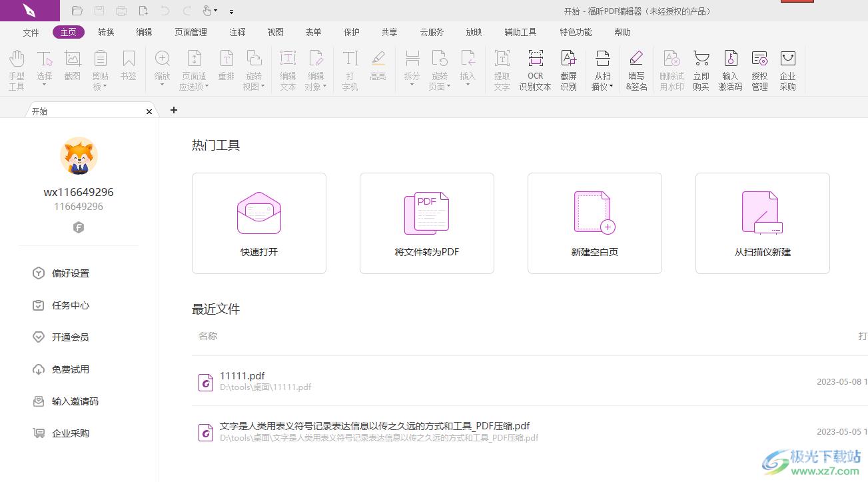Screen dimensions: 868x482
Task: Expand the 缩放 zoom dropdown
Action: pyautogui.click(x=163, y=86)
